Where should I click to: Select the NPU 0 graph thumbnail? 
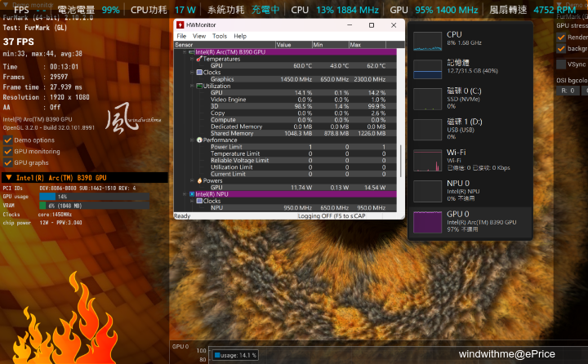pos(427,191)
